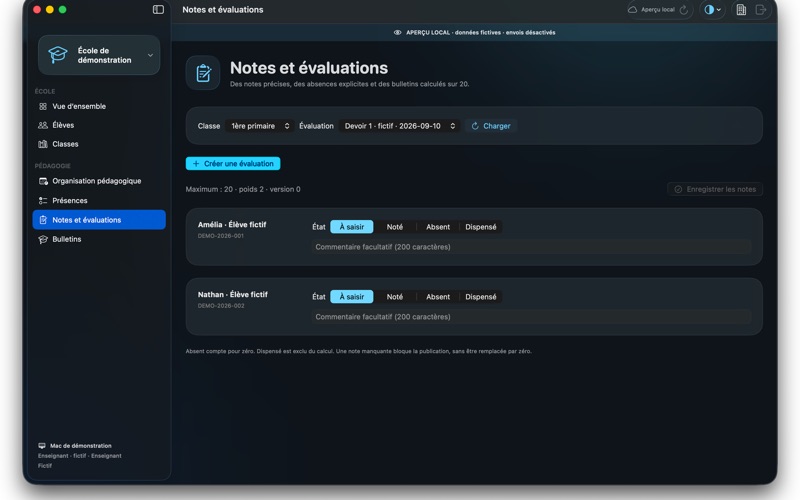
Task: Set Nathan's state to Noté
Action: pos(394,297)
